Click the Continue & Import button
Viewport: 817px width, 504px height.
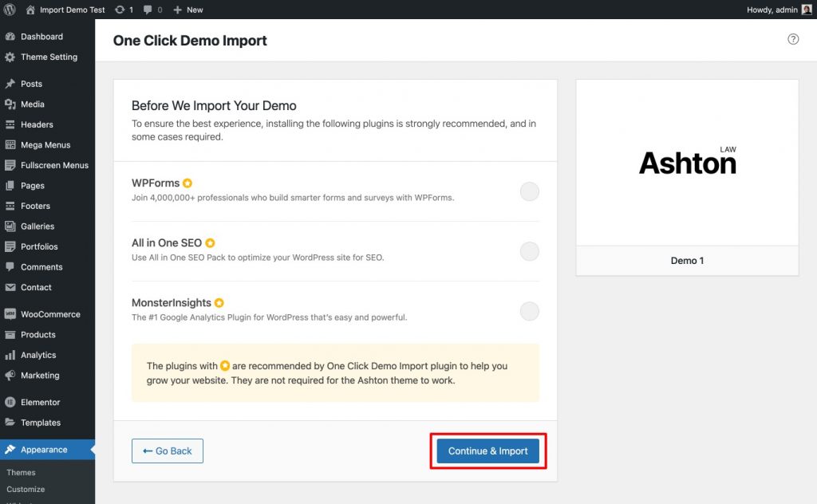[x=487, y=451]
